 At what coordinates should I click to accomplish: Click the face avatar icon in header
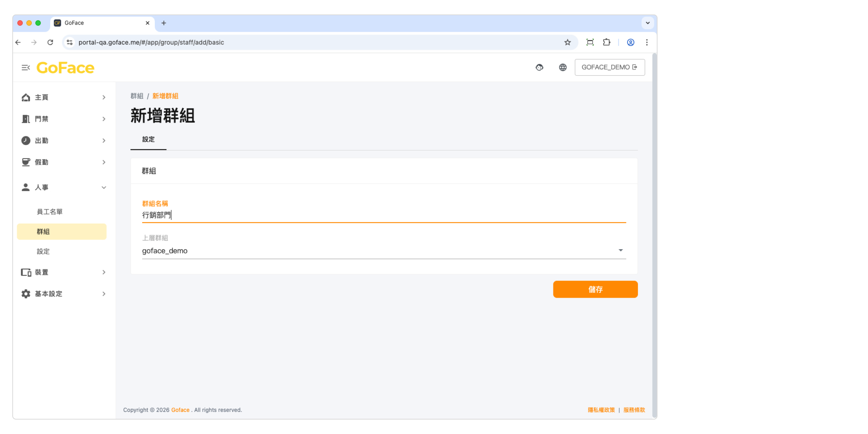539,67
